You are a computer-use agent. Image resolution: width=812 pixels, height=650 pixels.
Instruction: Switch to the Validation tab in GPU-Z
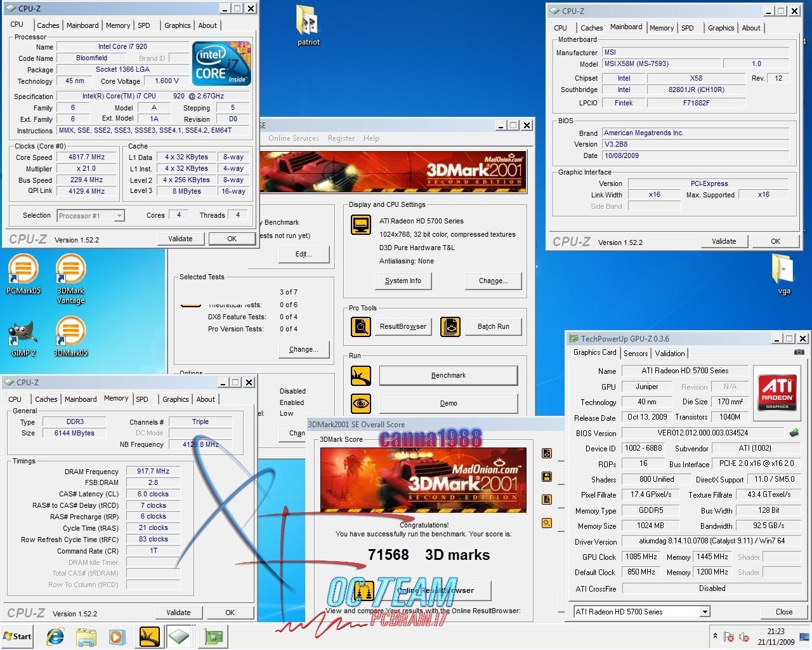670,354
